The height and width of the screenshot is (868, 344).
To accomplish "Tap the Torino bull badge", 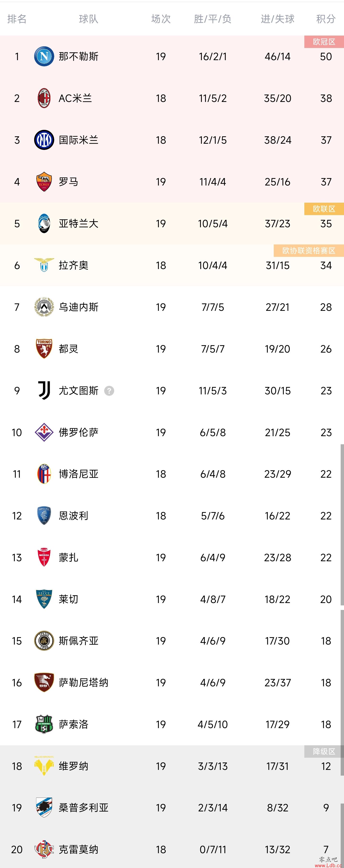I will click(44, 348).
